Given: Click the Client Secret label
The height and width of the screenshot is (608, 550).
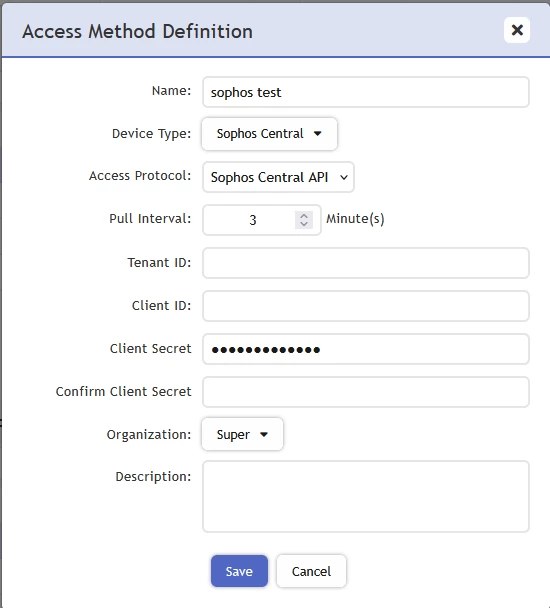Looking at the screenshot, I should tap(150, 349).
